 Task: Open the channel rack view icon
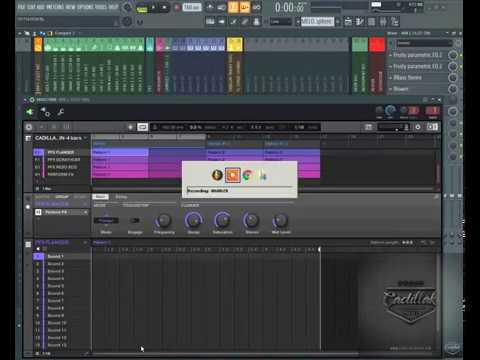[x=371, y=22]
